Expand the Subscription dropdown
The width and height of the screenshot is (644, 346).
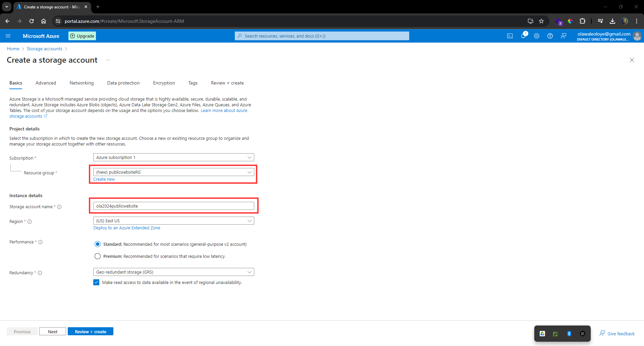174,157
